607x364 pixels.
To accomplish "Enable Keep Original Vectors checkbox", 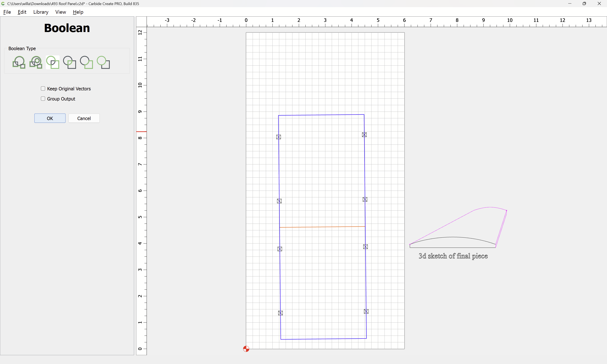I will (43, 88).
